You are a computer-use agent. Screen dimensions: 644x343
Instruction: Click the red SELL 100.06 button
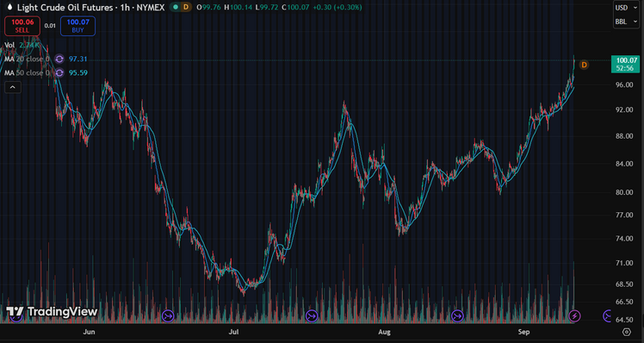pos(22,26)
